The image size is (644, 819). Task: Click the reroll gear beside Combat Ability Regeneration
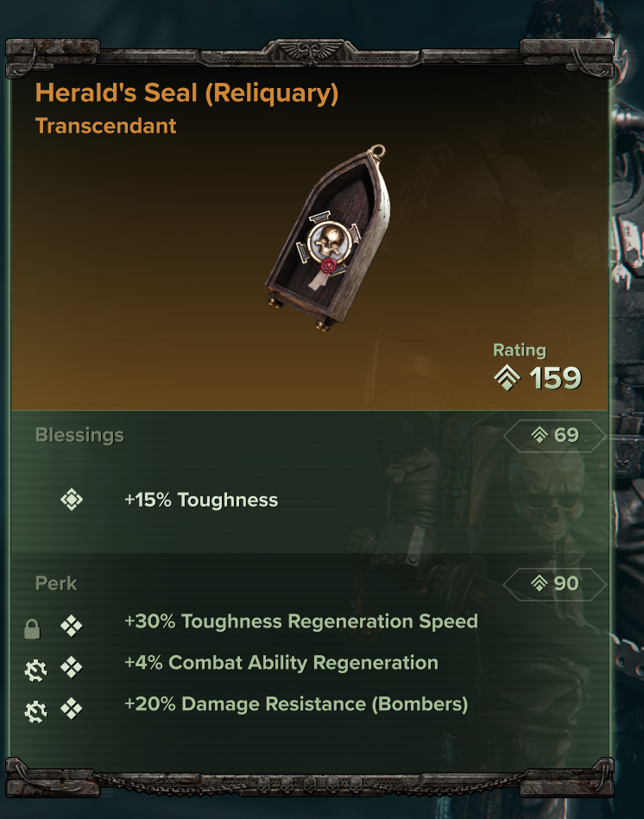35,669
